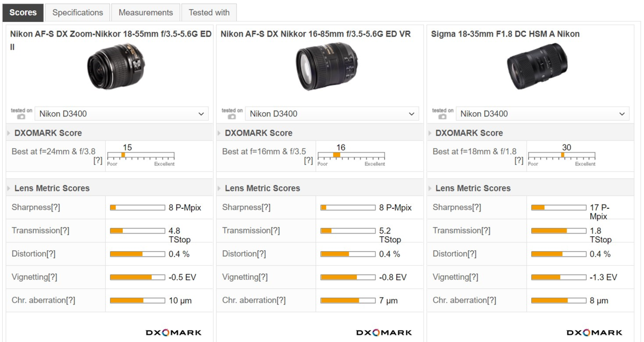Image resolution: width=644 pixels, height=342 pixels.
Task: Open score help [?] for f=16mm & f/3.5
Action: (308, 161)
